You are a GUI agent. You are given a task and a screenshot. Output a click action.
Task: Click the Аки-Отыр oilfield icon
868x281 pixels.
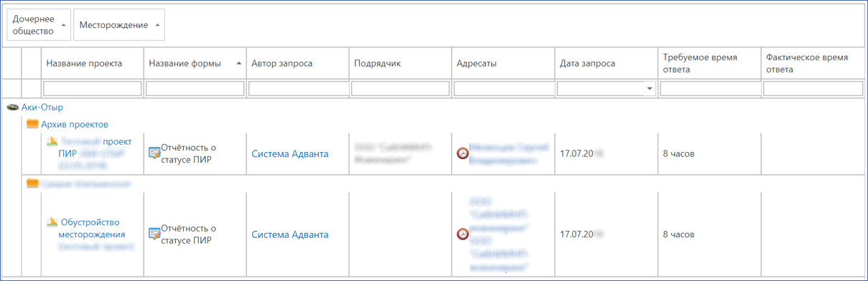point(12,108)
